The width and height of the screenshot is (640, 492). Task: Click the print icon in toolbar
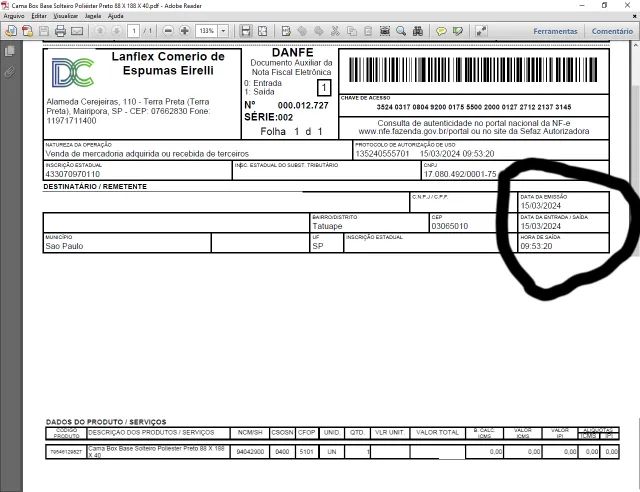click(61, 32)
